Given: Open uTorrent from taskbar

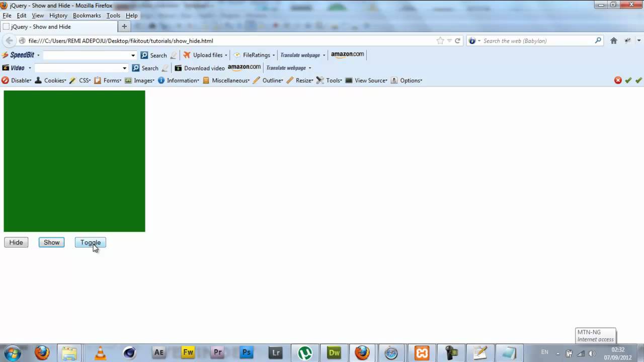Looking at the screenshot, I should click(305, 353).
